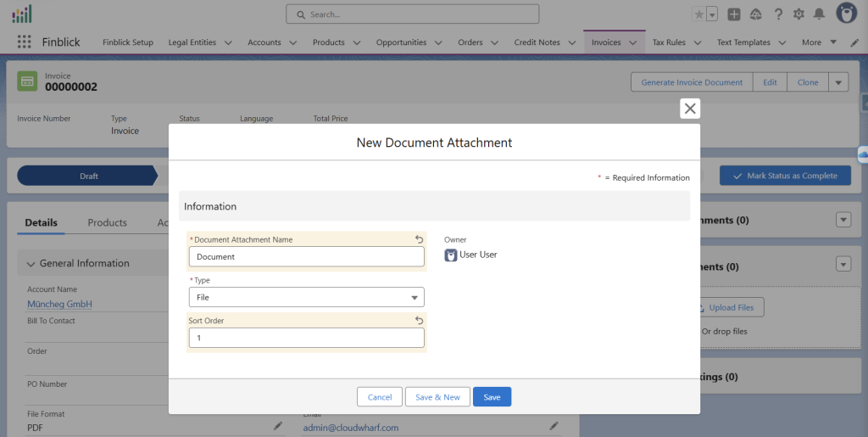Open the Credit Notes tab
Image resolution: width=868 pixels, height=437 pixels.
click(537, 42)
